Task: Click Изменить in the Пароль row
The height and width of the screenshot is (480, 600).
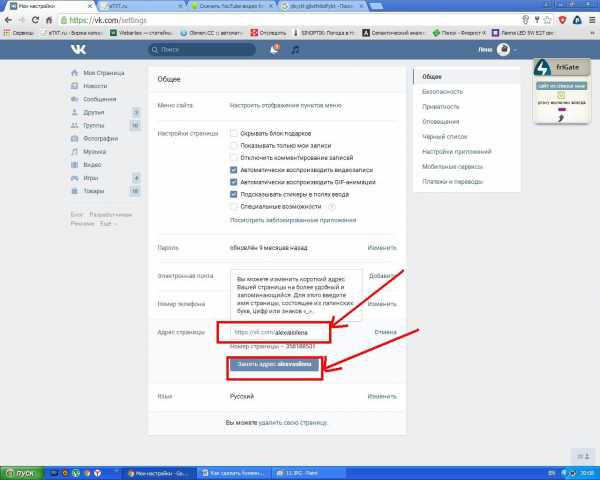Action: tap(382, 248)
